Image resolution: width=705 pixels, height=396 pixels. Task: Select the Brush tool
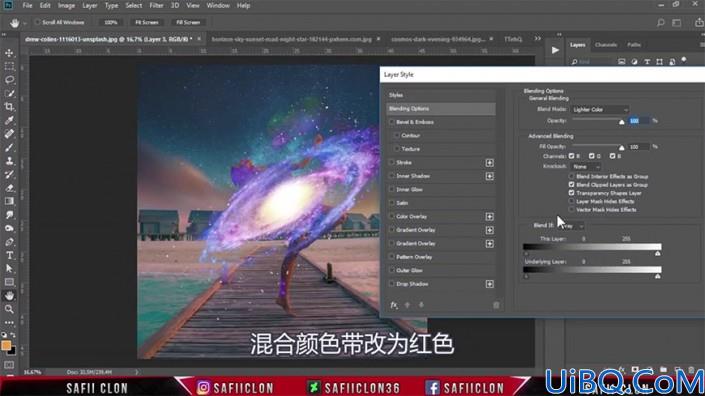click(9, 147)
